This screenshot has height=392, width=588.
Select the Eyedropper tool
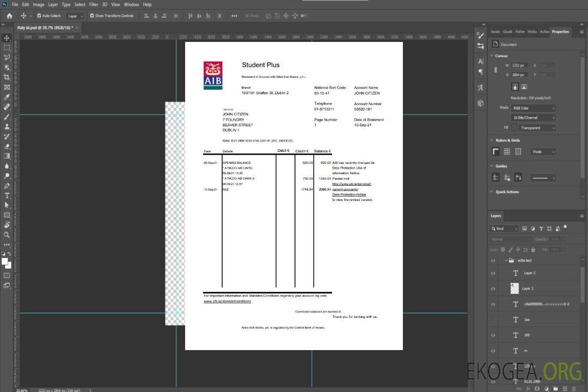[x=7, y=97]
